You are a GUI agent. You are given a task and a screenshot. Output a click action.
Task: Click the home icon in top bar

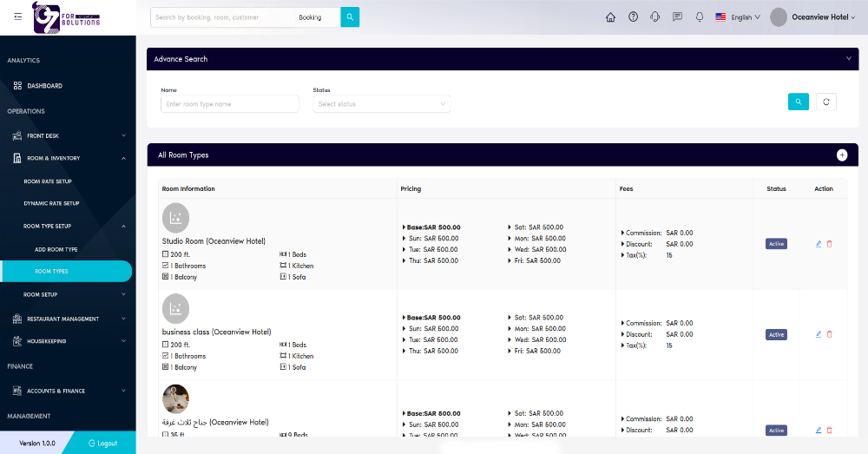[x=610, y=17]
